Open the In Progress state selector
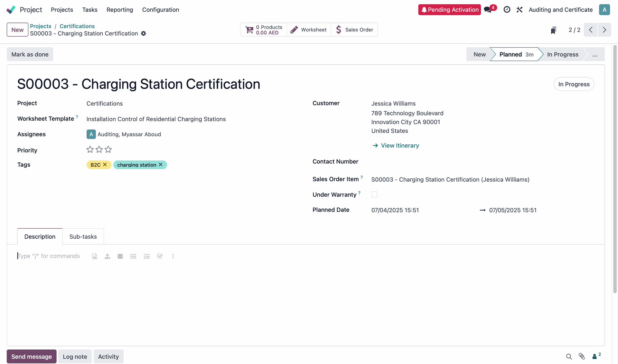Screen dimensions: 618x364 pos(574,84)
